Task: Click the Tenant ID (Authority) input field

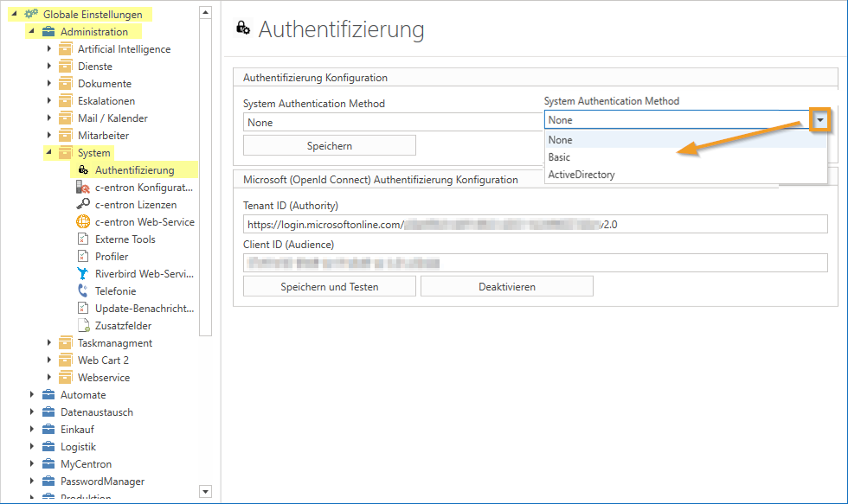Action: tap(535, 225)
